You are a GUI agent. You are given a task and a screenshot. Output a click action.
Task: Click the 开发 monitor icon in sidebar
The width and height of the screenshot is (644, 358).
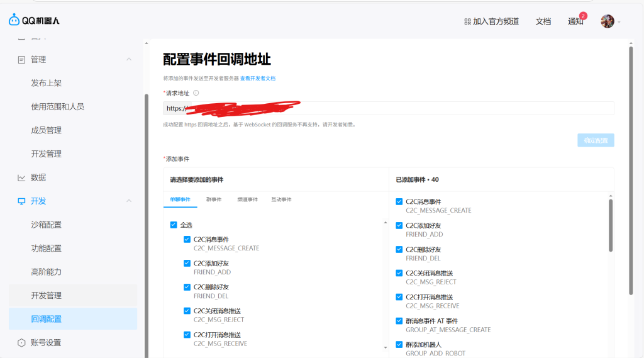tap(21, 201)
